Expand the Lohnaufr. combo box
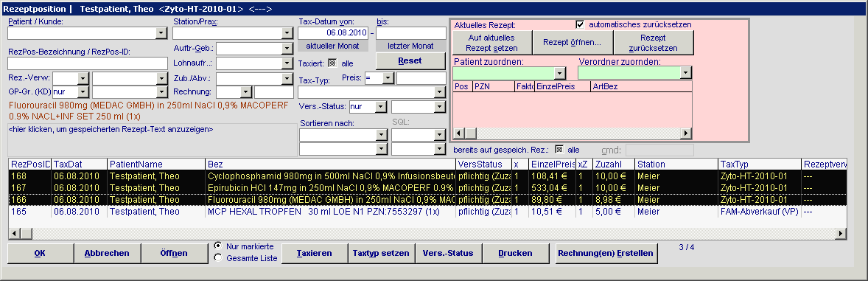Image resolution: width=868 pixels, height=281 pixels. pyautogui.click(x=287, y=63)
